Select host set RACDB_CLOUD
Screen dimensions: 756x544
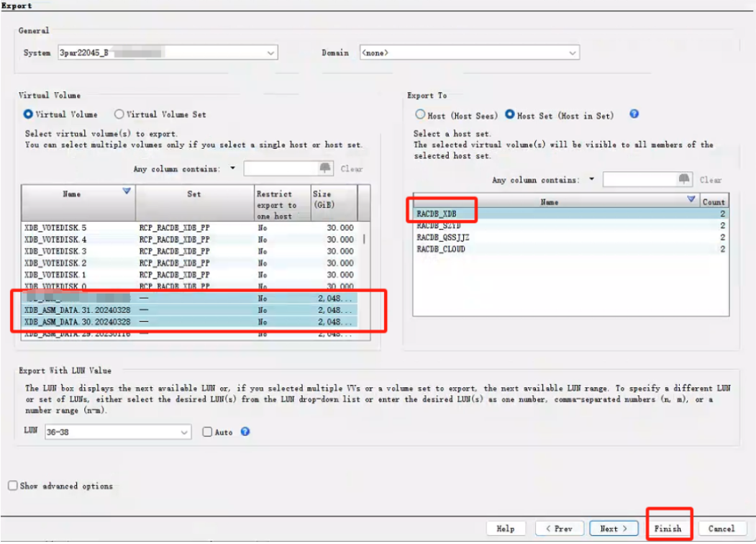[x=571, y=249]
